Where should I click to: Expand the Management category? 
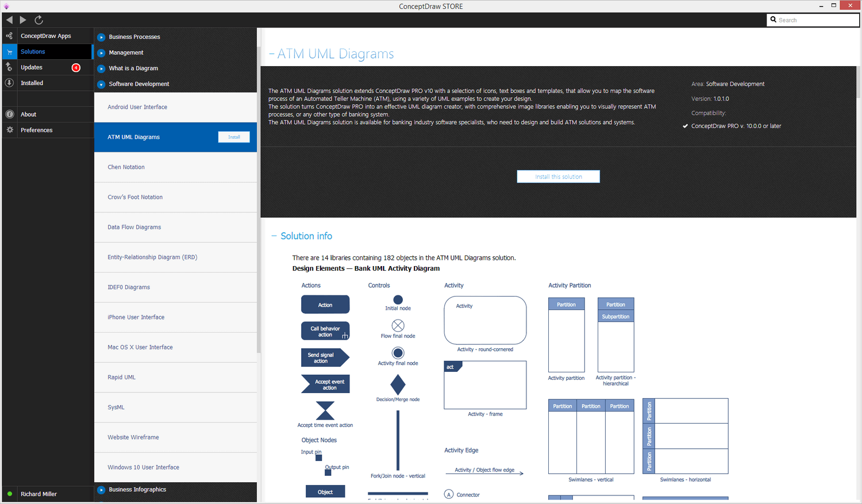click(101, 53)
